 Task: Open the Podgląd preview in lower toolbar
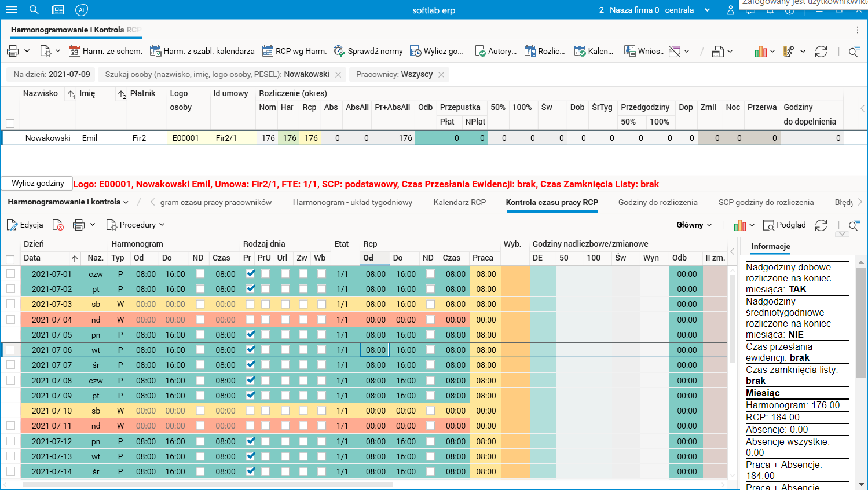pos(784,225)
